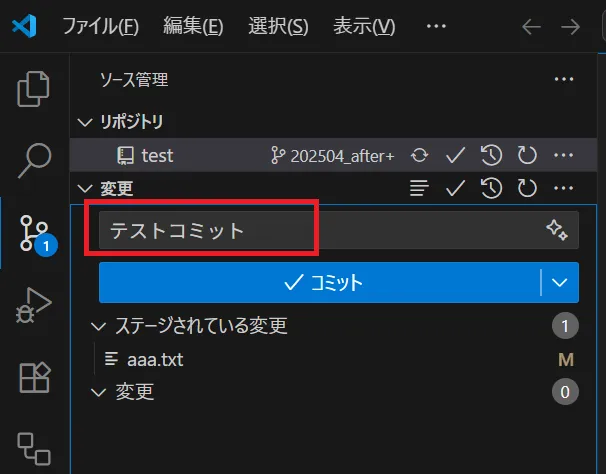Screen dimensions: 606x474
Task: Refresh icon in 変更 header
Action: coord(527,188)
